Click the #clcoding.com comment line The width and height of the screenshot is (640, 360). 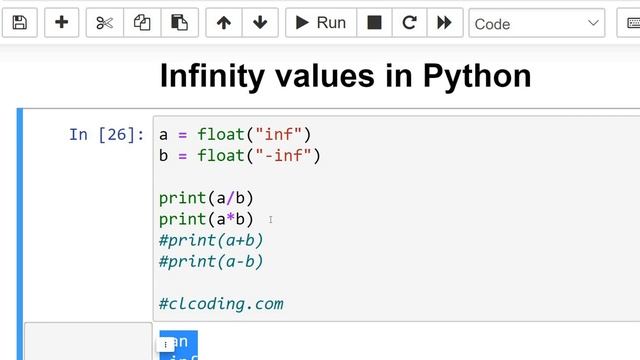[x=221, y=304]
